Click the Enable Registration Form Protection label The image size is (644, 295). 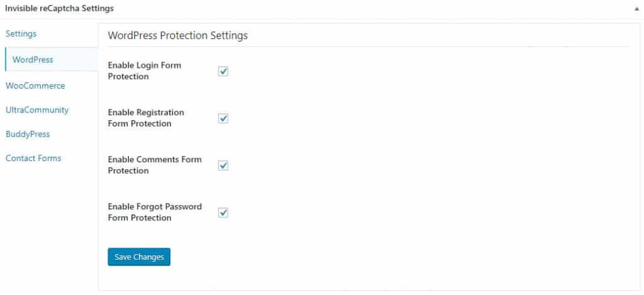(146, 118)
